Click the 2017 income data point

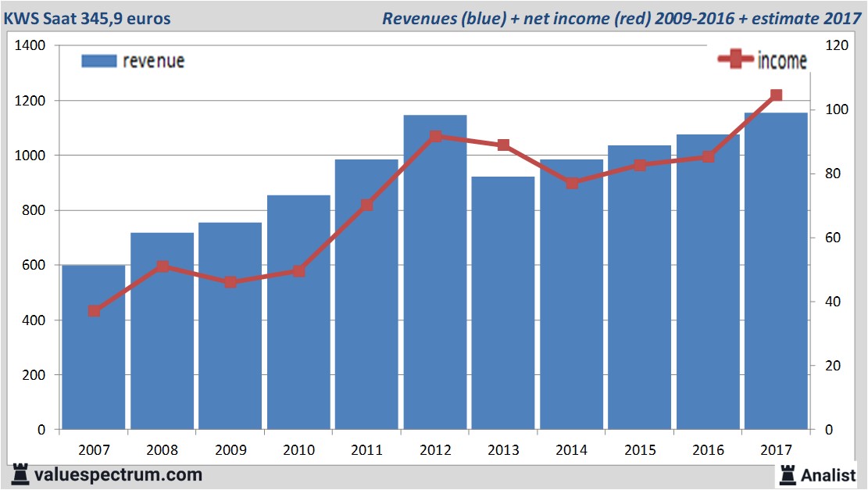[776, 95]
